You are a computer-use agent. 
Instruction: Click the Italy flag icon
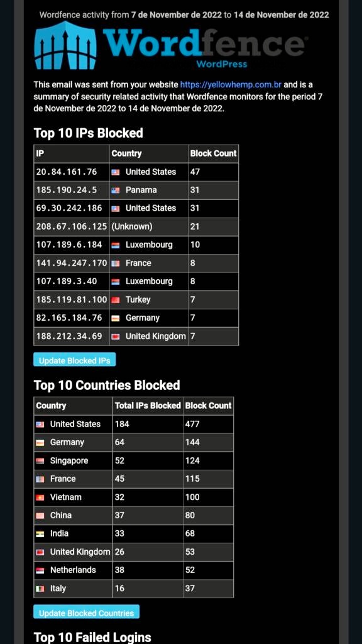[40, 589]
